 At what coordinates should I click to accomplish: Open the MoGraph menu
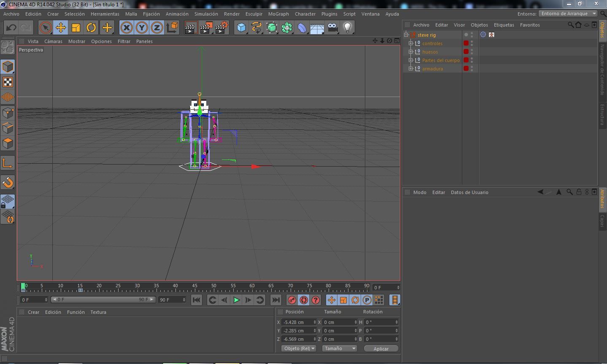pos(278,14)
